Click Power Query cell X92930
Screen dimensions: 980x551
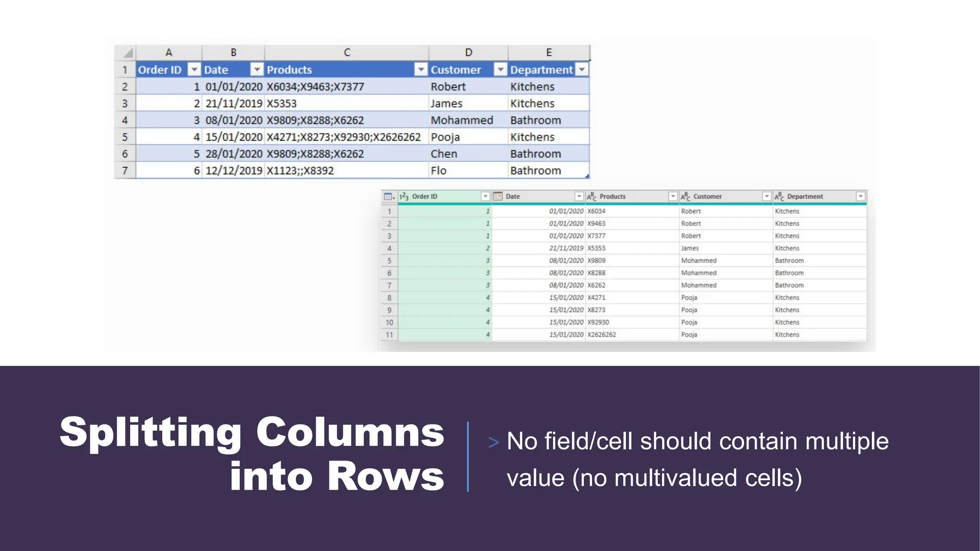[632, 322]
